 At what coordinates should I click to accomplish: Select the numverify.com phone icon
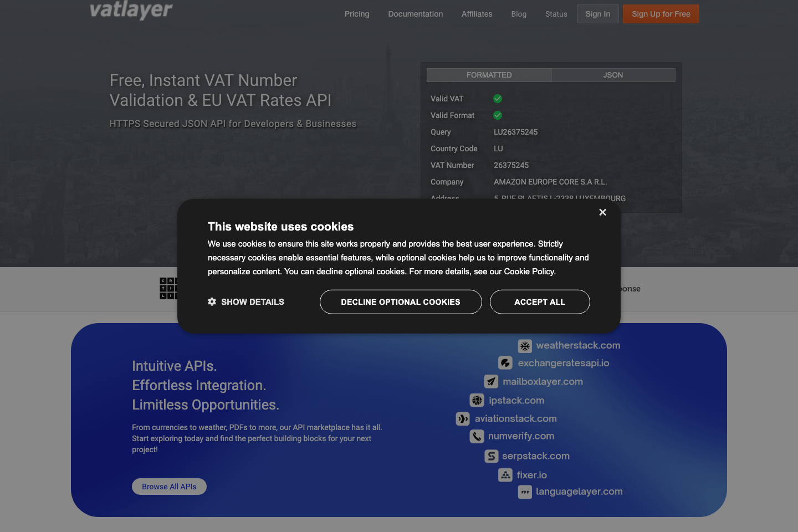(477, 437)
